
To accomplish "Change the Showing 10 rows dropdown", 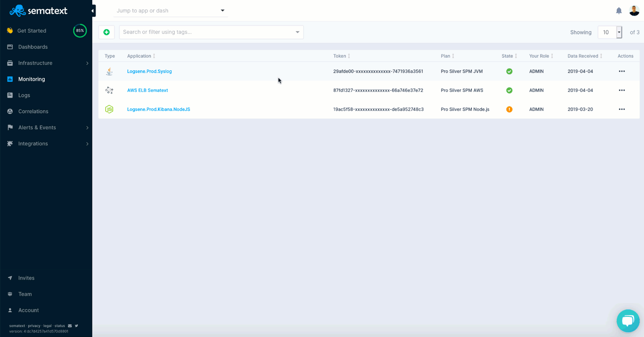I will click(x=610, y=32).
